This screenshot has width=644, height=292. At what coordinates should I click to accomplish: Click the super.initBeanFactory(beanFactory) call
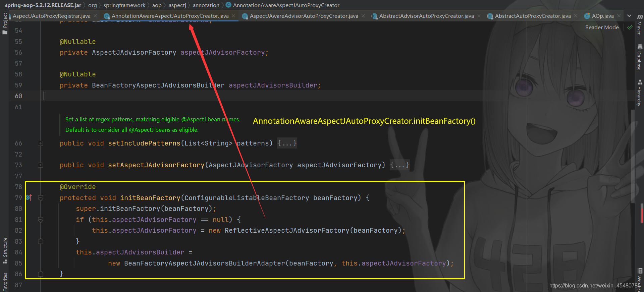coord(146,209)
